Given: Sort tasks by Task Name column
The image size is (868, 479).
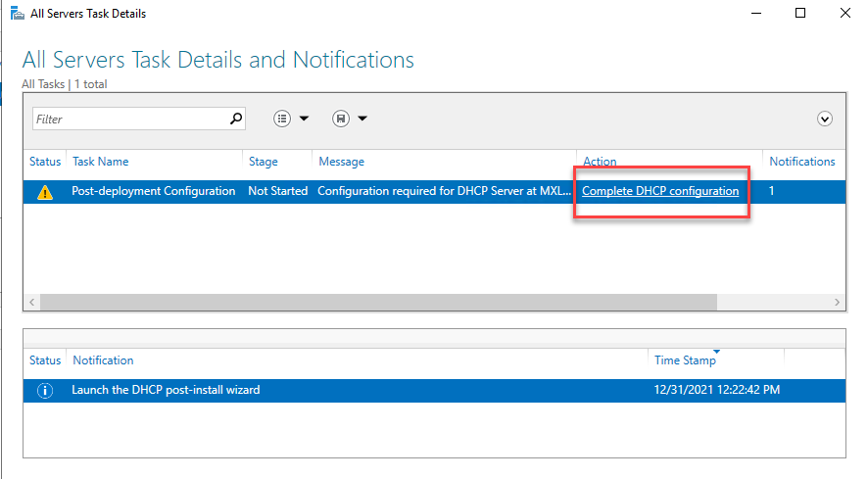Looking at the screenshot, I should point(100,162).
